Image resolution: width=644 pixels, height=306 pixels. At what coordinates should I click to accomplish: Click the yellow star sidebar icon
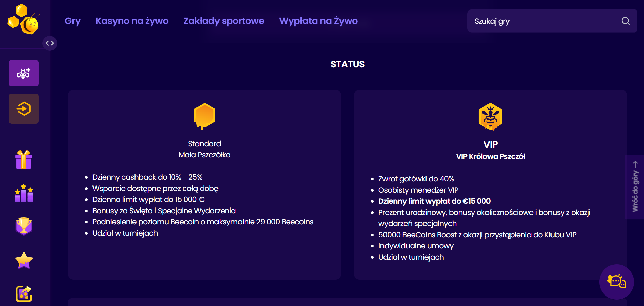24,260
